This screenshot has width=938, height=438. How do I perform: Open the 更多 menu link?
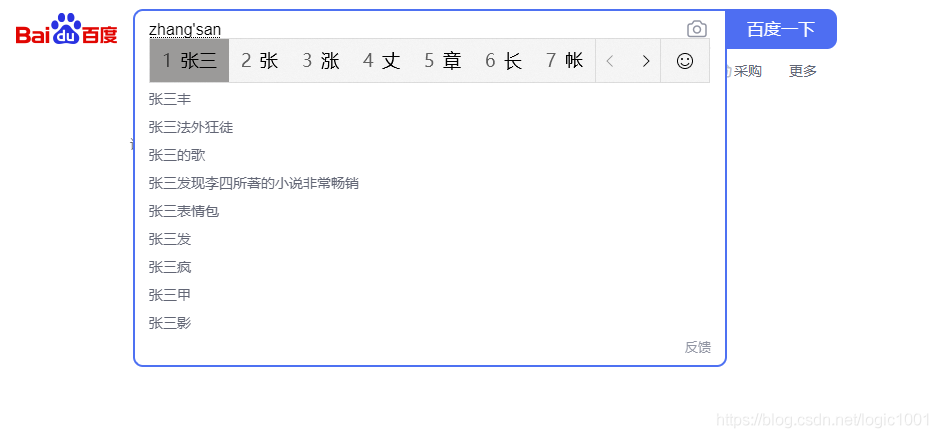(803, 71)
